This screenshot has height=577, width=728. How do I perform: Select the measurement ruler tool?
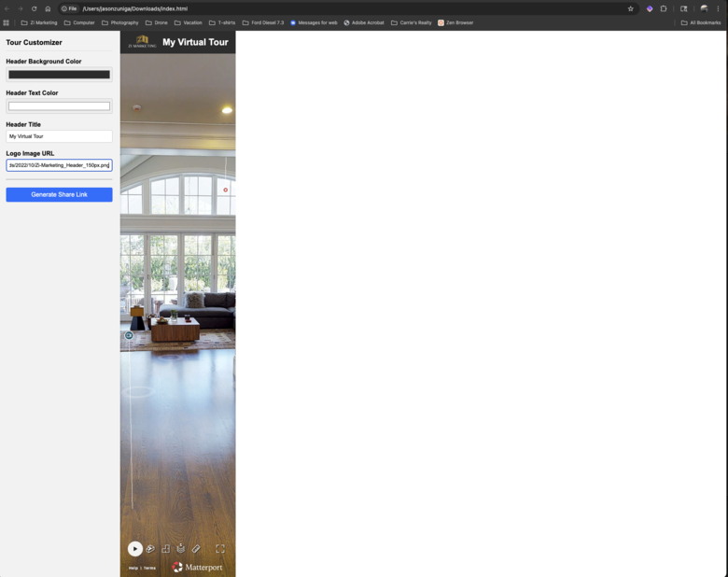pyautogui.click(x=196, y=549)
